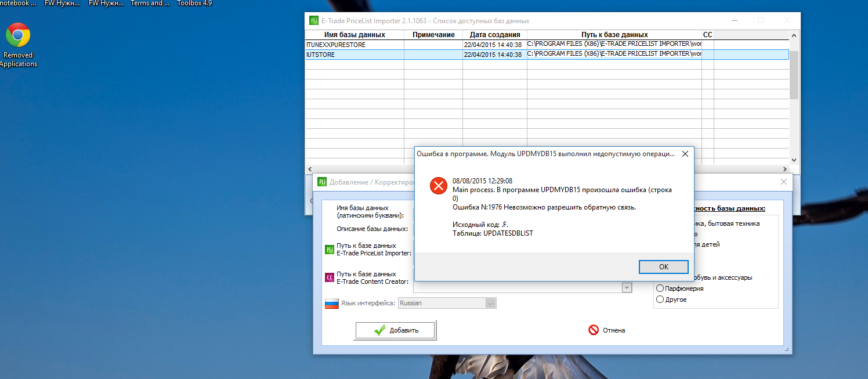Expand the E-Trade Content Creator path dropdown
Viewport: 868px width, 379px height.
pyautogui.click(x=627, y=288)
